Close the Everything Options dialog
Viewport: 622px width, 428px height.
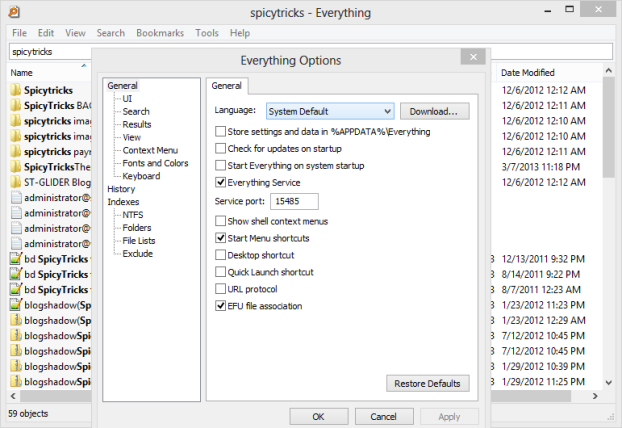pos(473,57)
